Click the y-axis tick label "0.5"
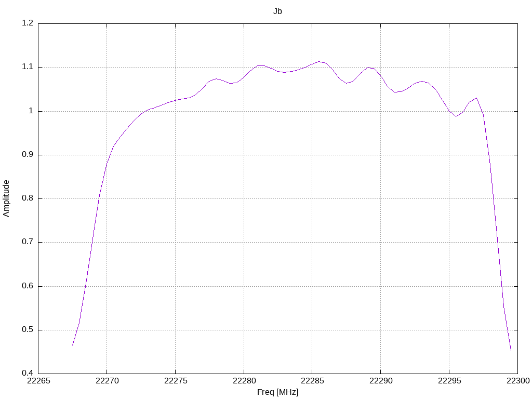532x399 pixels. (x=28, y=329)
